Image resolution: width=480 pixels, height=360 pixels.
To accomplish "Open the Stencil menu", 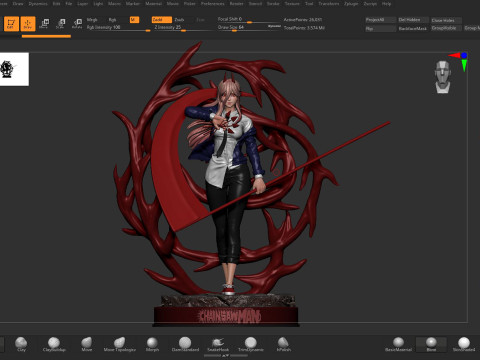I will (255, 4).
